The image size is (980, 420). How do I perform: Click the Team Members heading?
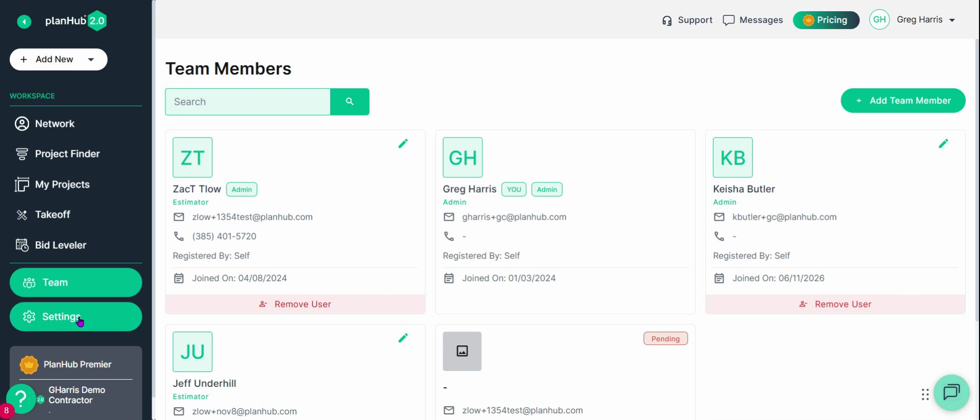coord(228,69)
